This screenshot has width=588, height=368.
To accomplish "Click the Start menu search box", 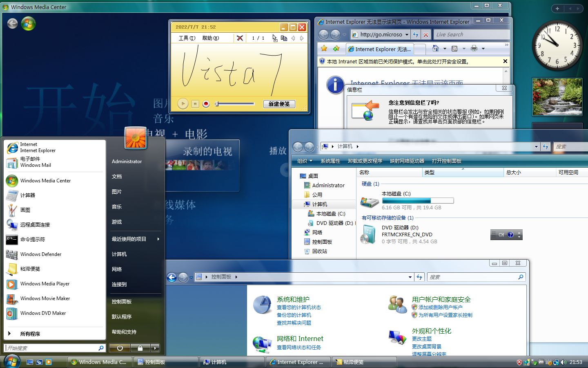I will 51,348.
